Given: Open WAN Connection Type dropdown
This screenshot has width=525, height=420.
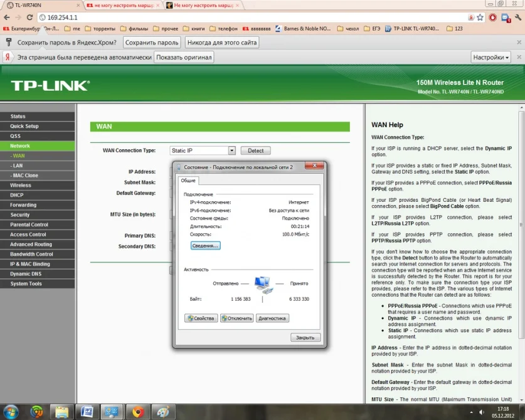Looking at the screenshot, I should pyautogui.click(x=203, y=150).
